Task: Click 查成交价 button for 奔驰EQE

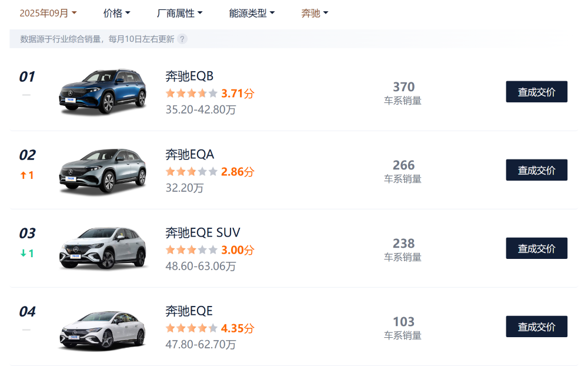Action: click(x=536, y=327)
